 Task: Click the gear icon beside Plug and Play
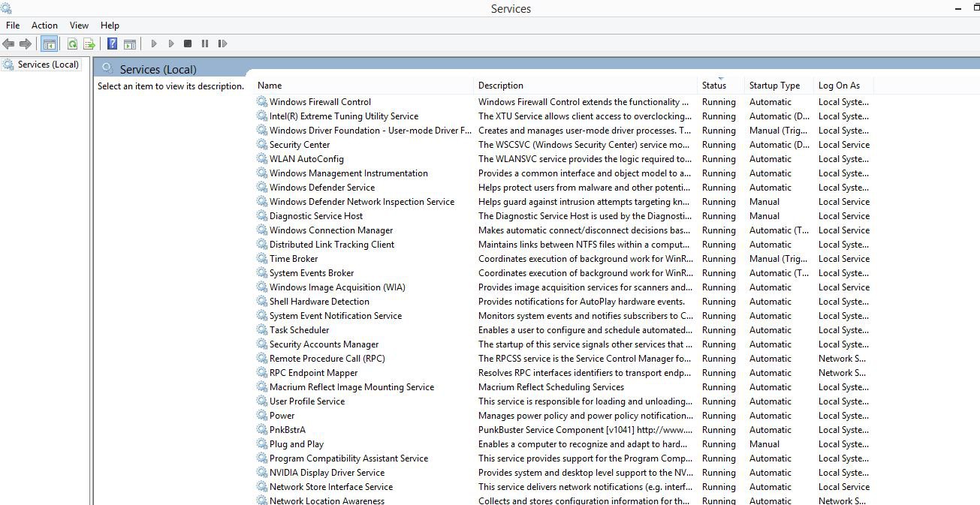point(262,444)
